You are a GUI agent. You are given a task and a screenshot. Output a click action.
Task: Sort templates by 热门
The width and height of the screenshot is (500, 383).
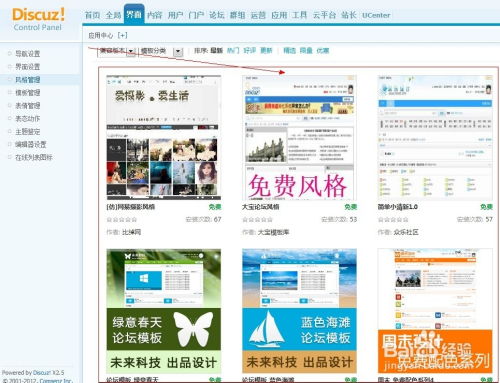[233, 51]
